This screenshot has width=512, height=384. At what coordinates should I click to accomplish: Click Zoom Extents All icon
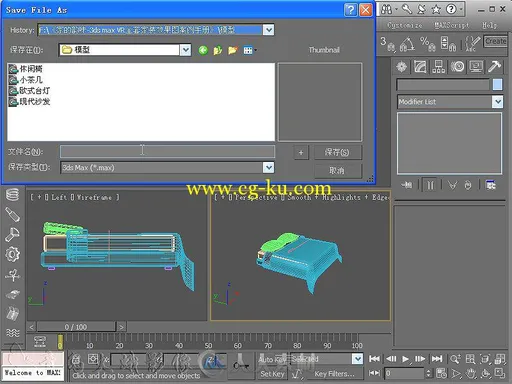pos(500,359)
